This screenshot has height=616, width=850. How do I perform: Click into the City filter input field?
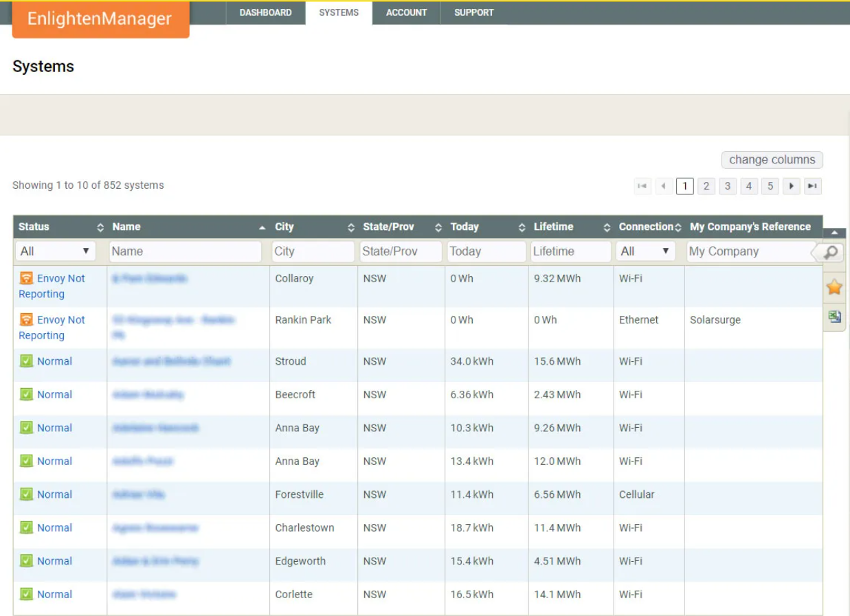pos(313,251)
